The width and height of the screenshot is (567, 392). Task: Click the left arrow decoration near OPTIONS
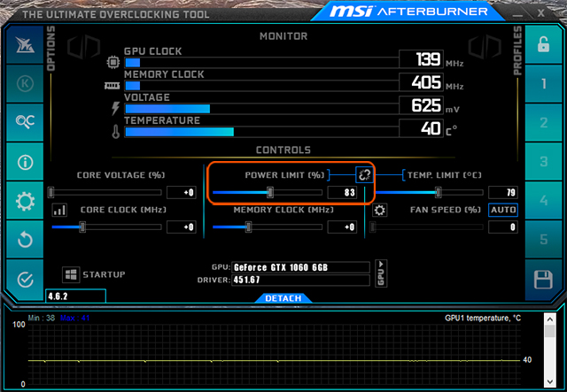(84, 47)
